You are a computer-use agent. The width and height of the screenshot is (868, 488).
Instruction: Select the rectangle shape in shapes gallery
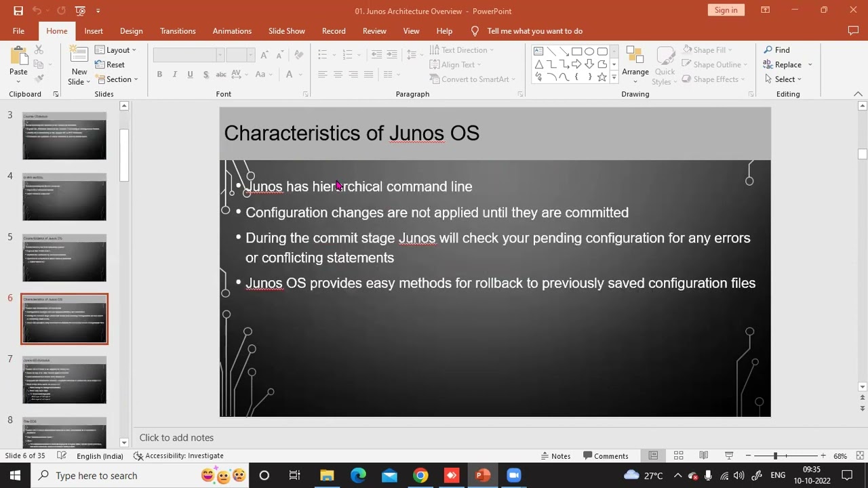576,52
